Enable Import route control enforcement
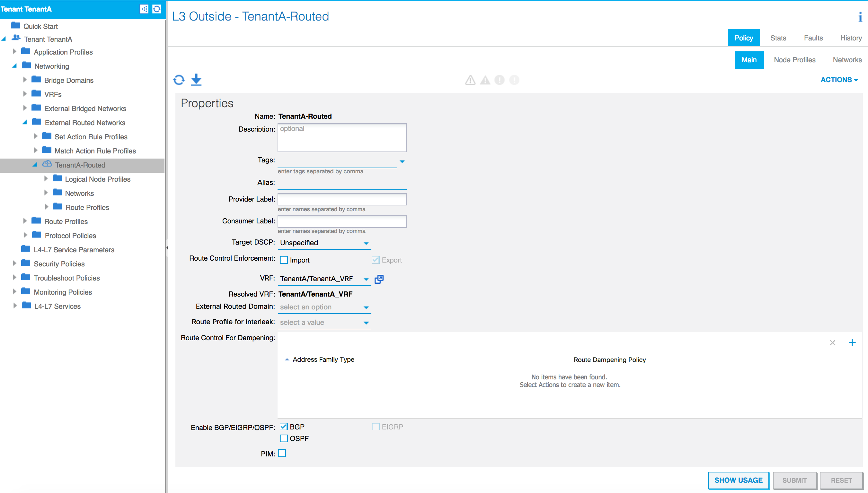The width and height of the screenshot is (868, 493). click(284, 260)
